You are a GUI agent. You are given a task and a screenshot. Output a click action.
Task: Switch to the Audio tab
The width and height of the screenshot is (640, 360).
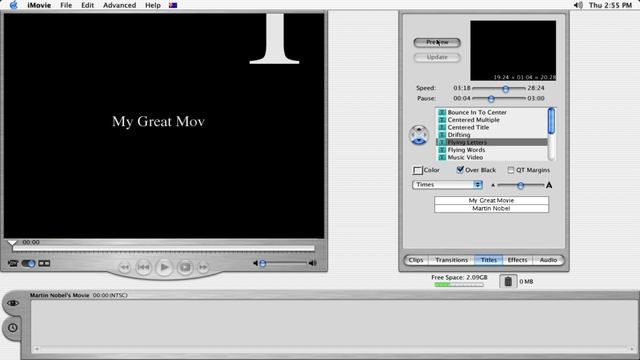pos(548,260)
